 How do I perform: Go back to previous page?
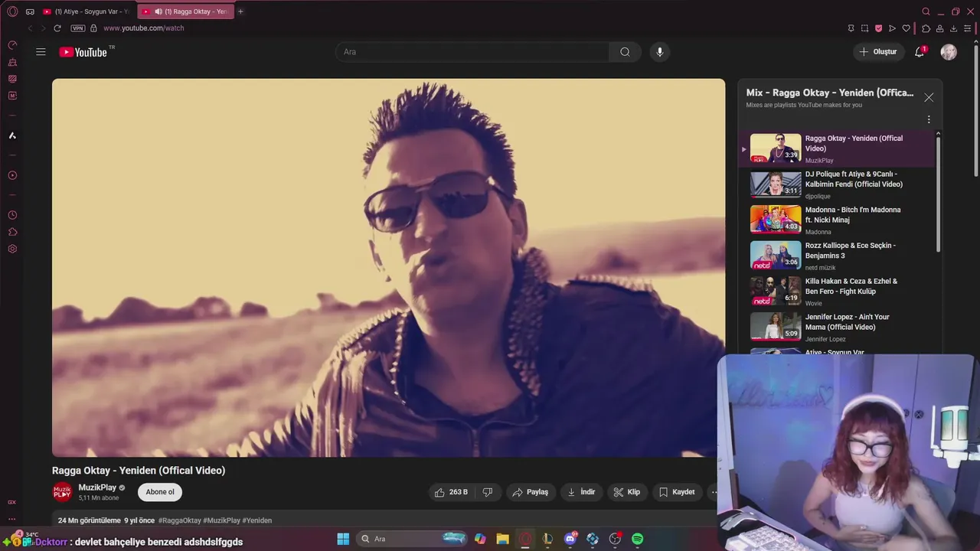coord(30,28)
